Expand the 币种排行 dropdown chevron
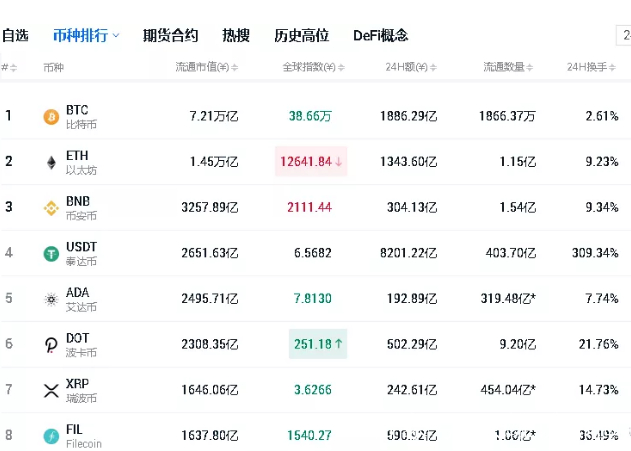This screenshot has height=451, width=631. [x=116, y=35]
